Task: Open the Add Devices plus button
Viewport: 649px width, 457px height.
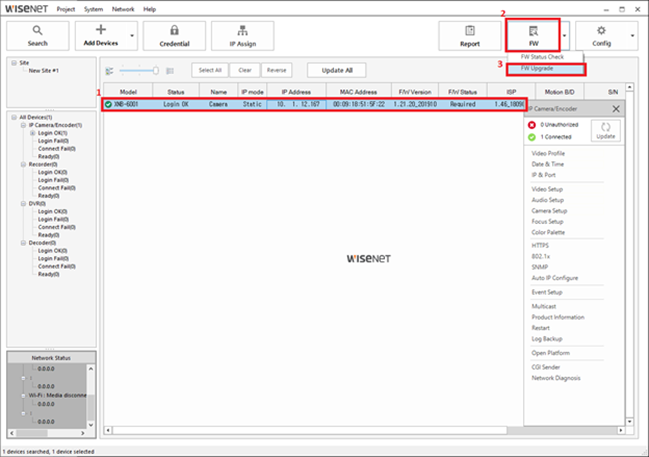Action: [100, 36]
